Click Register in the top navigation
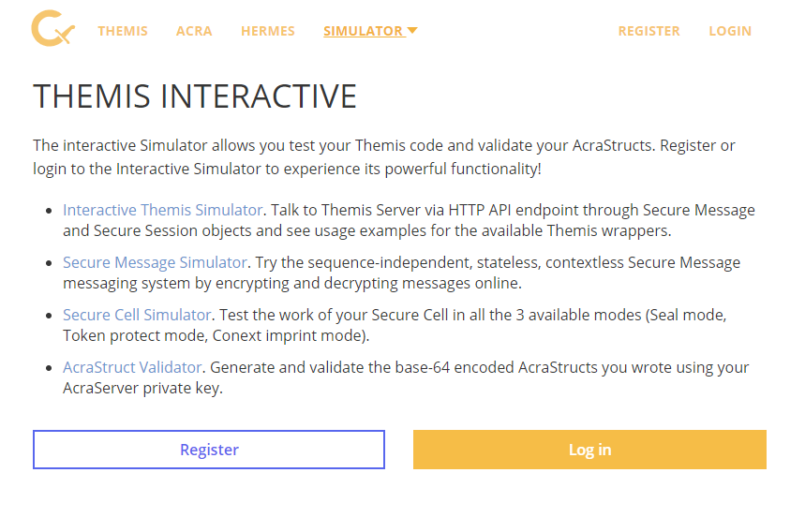The height and width of the screenshot is (532, 805). point(648,31)
